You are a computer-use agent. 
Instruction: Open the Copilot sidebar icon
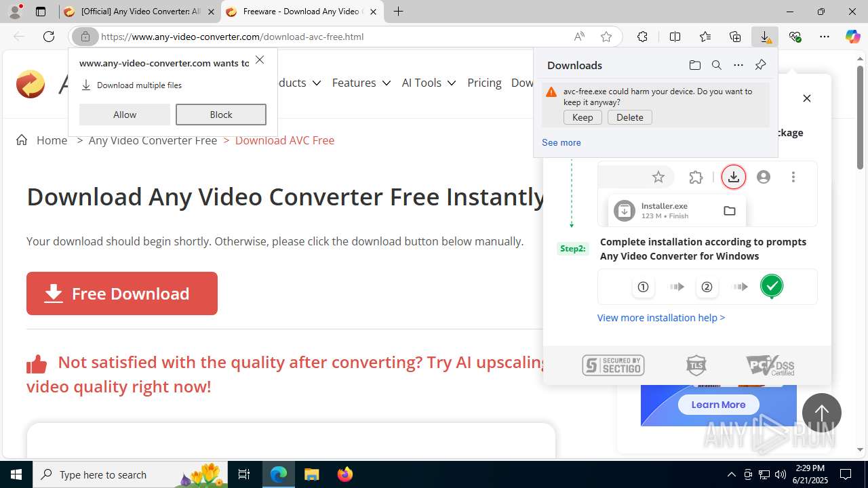click(852, 37)
